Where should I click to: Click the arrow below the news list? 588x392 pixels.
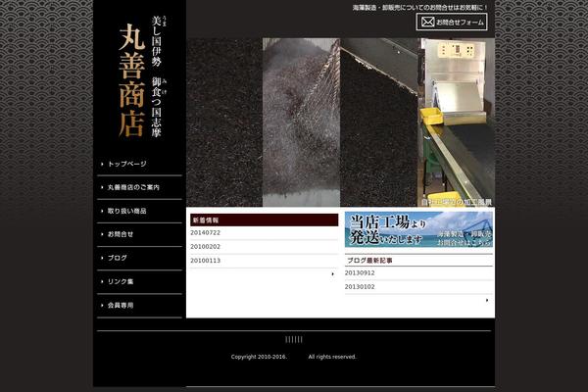332,274
